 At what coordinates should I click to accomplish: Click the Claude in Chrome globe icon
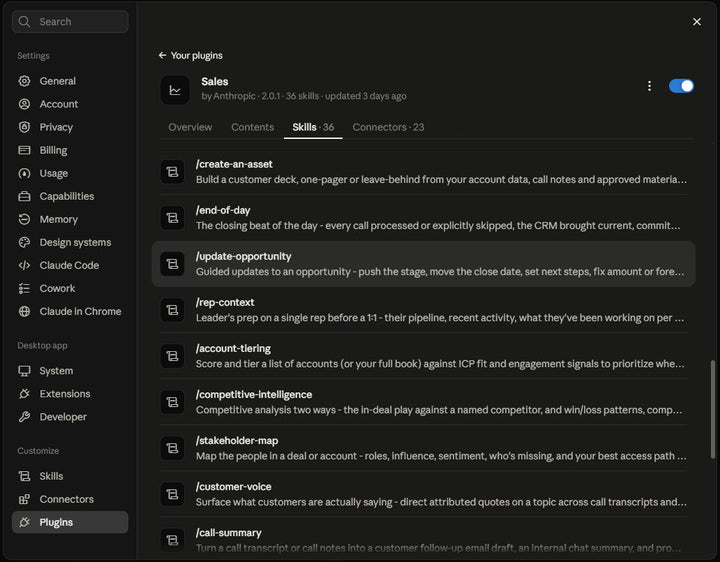pyautogui.click(x=24, y=311)
